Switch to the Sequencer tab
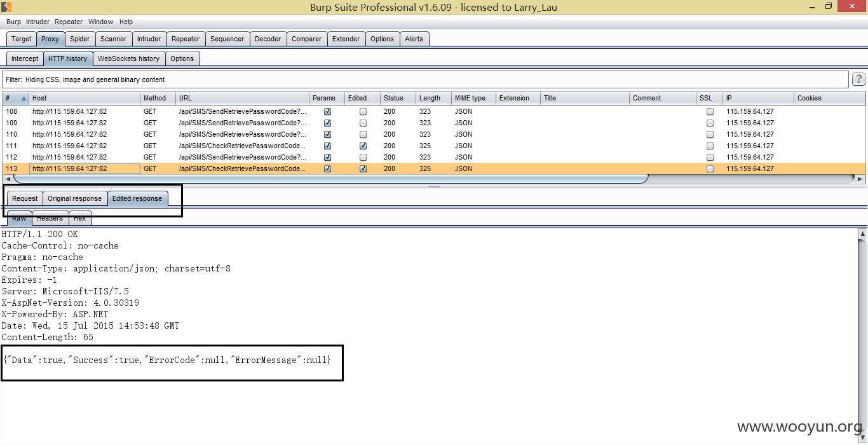 pos(227,39)
